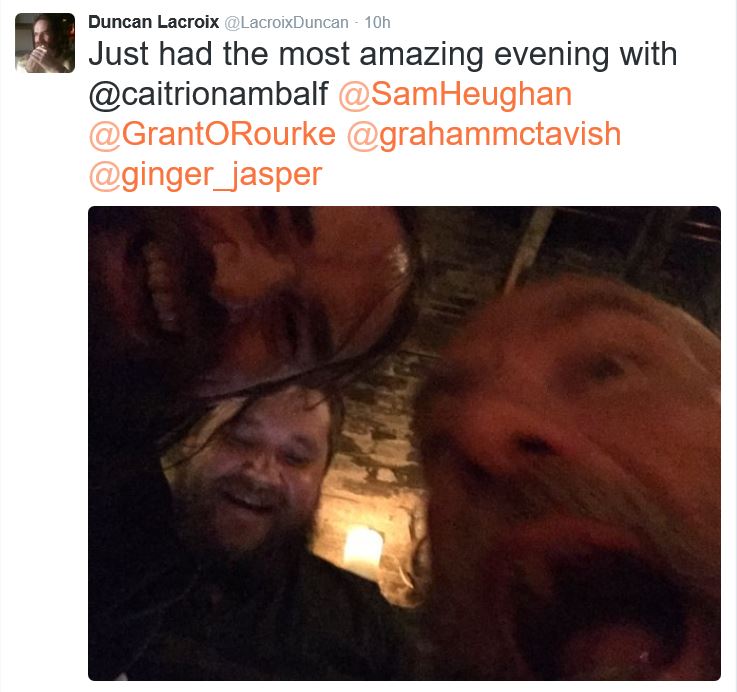The width and height of the screenshot is (737, 692).
Task: Click the wooden beam in the photo
Action: click(529, 249)
